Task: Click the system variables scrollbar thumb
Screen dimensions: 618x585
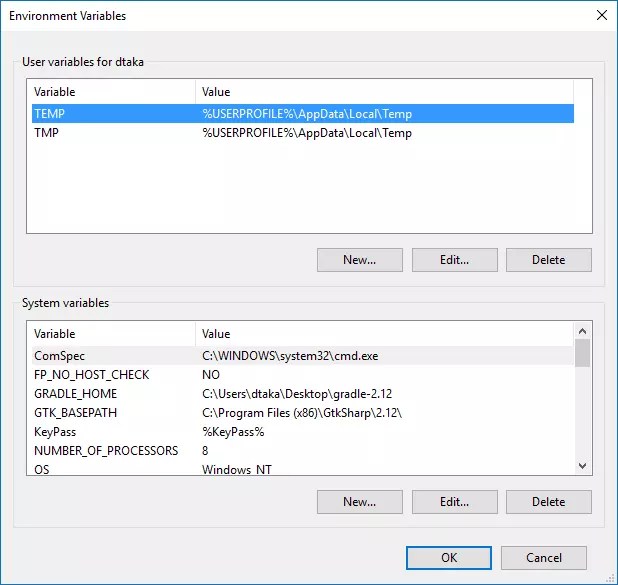Action: click(583, 353)
